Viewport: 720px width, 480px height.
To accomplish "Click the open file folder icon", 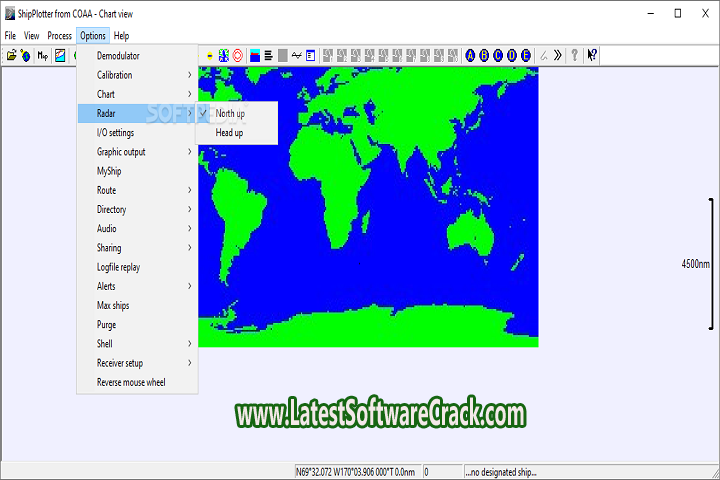I will pos(12,55).
